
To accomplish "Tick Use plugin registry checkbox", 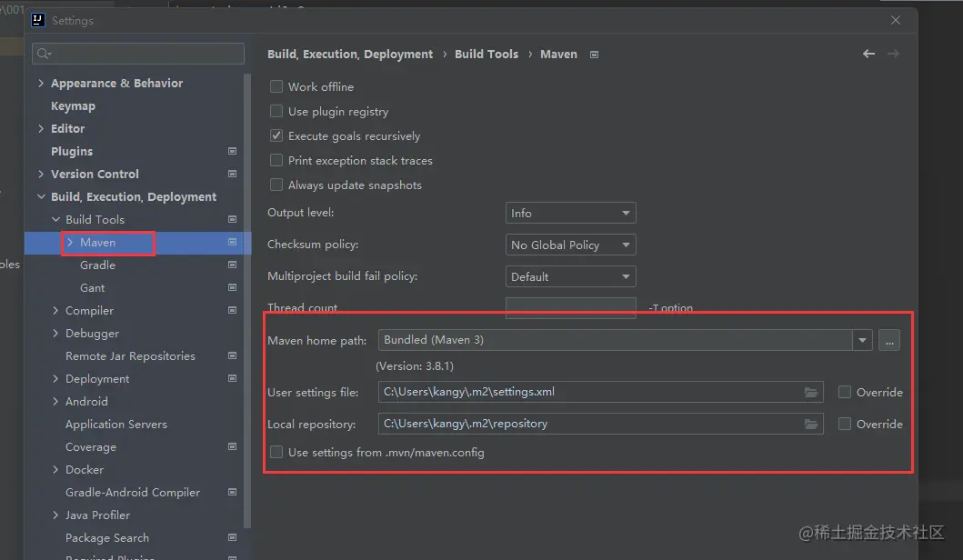I will coord(276,111).
